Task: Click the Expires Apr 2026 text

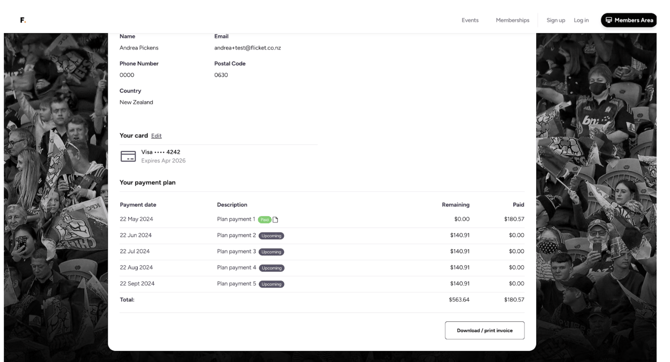Action: coord(163,161)
